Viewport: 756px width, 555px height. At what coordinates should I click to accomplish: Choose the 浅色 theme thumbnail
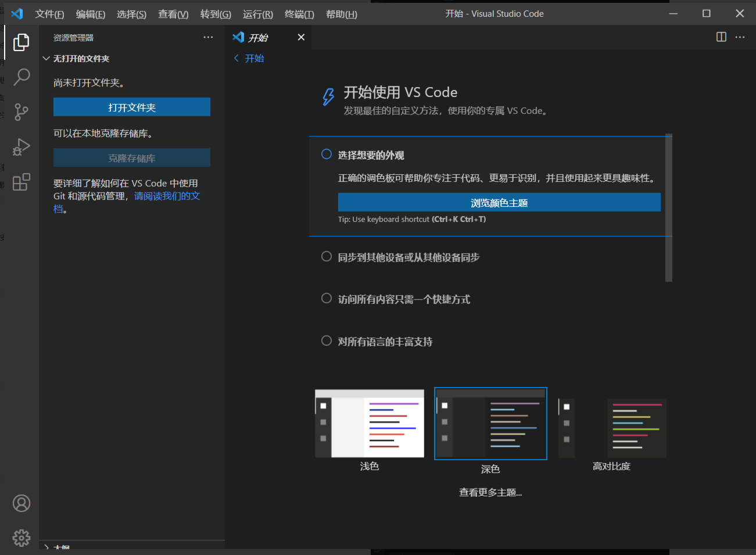(370, 424)
